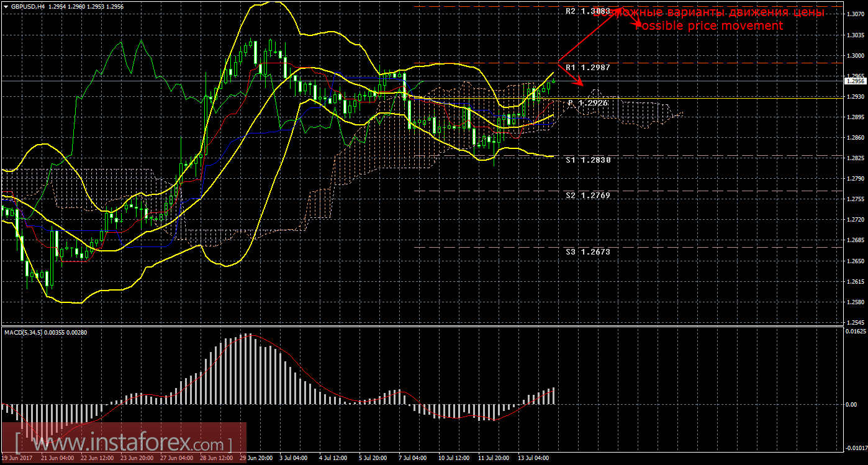This screenshot has width=868, height=465.
Task: Open the www.instaforex.com watermark link
Action: pyautogui.click(x=123, y=444)
